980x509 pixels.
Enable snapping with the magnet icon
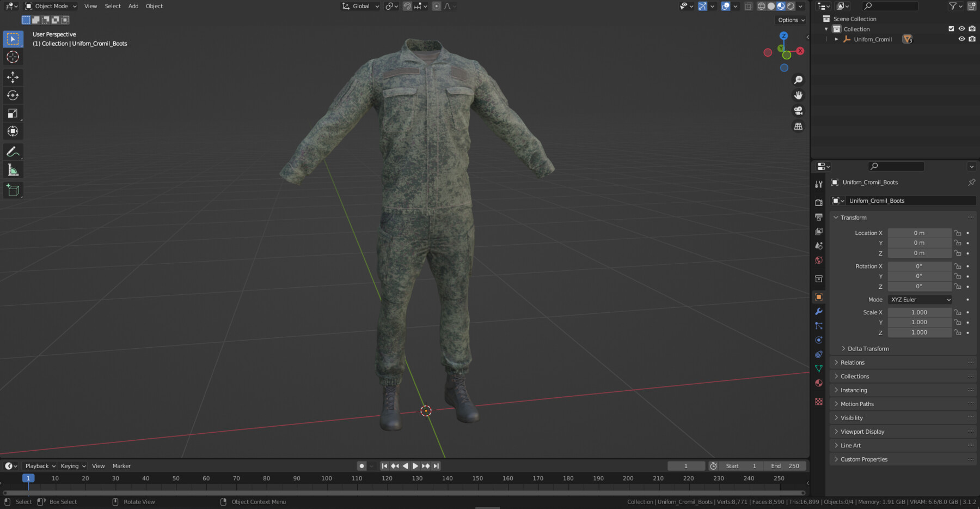tap(407, 6)
